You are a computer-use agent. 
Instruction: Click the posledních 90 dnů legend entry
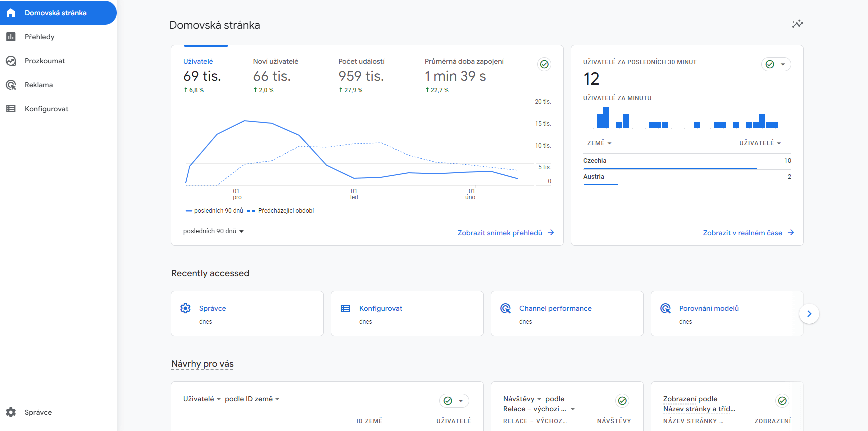pyautogui.click(x=214, y=211)
